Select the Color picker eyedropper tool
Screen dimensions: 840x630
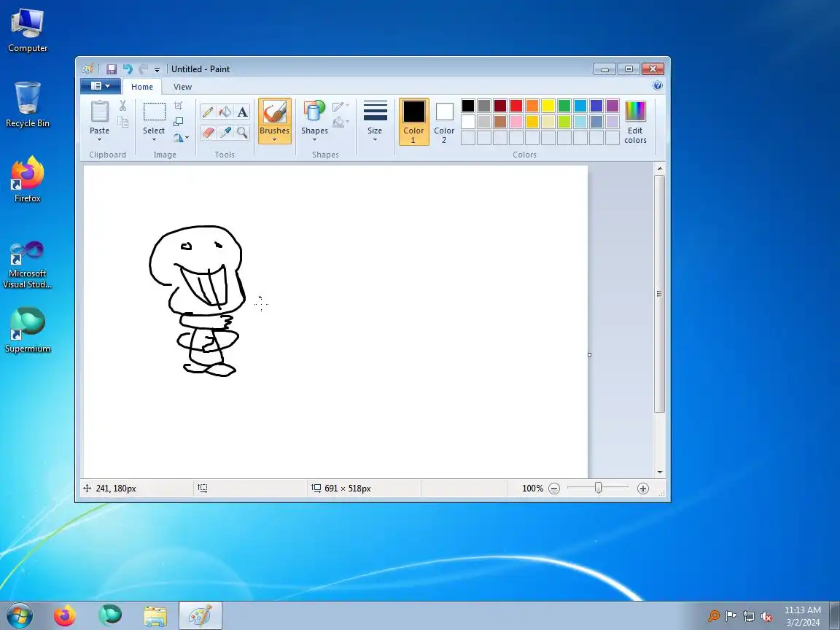coord(225,132)
